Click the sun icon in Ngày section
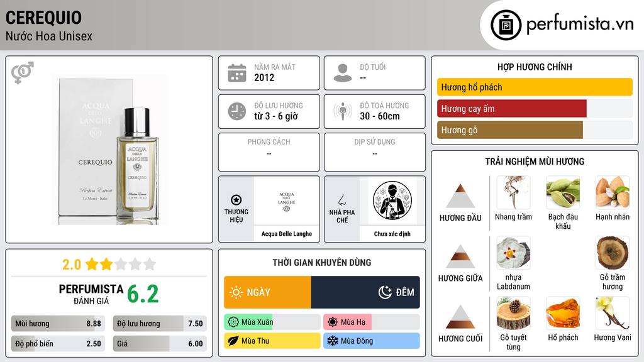Image resolution: width=644 pixels, height=362 pixels. click(236, 292)
